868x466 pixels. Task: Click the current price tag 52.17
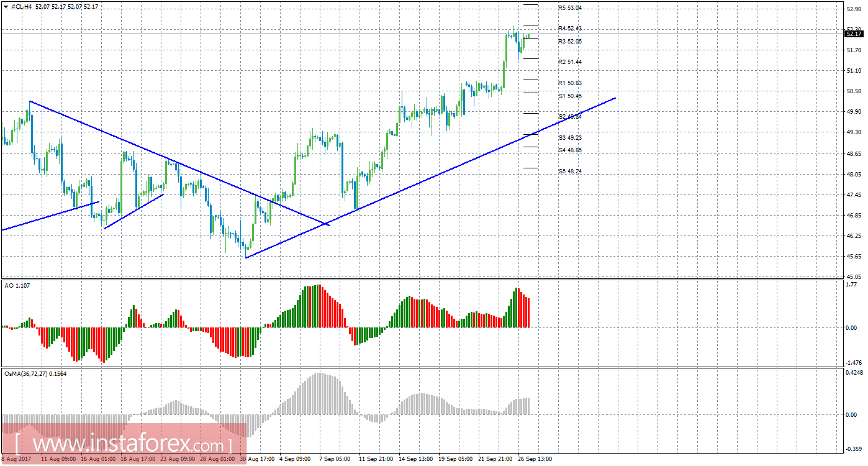(x=854, y=34)
